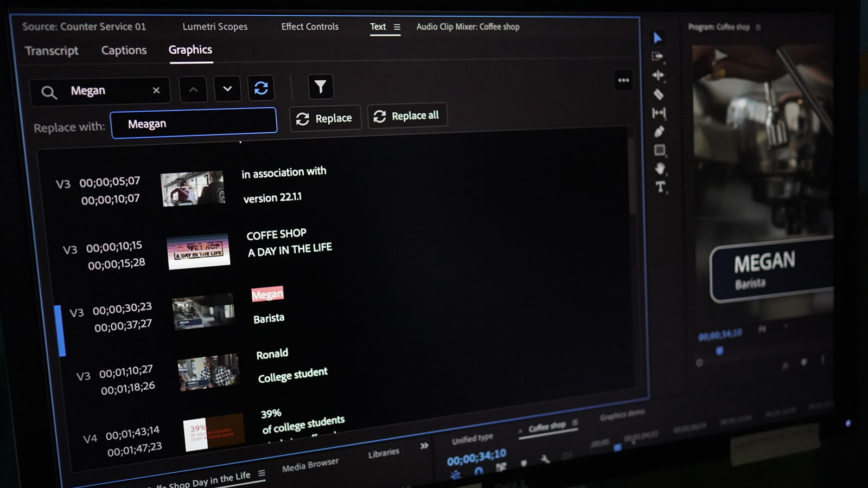Click the Replace button
The height and width of the screenshot is (488, 868).
click(325, 118)
